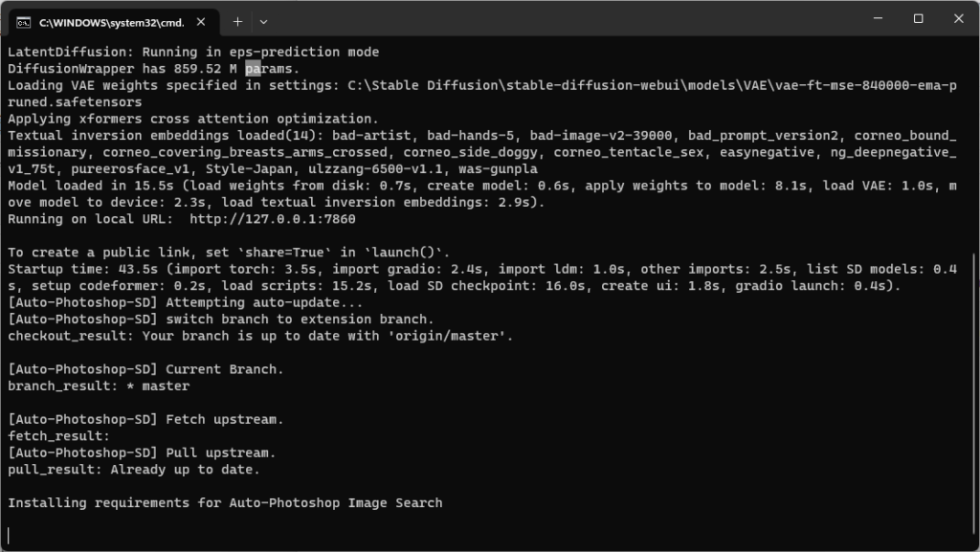Click 'Applying xformers cross attention optimization.' line
This screenshot has height=552, width=980.
coord(193,119)
